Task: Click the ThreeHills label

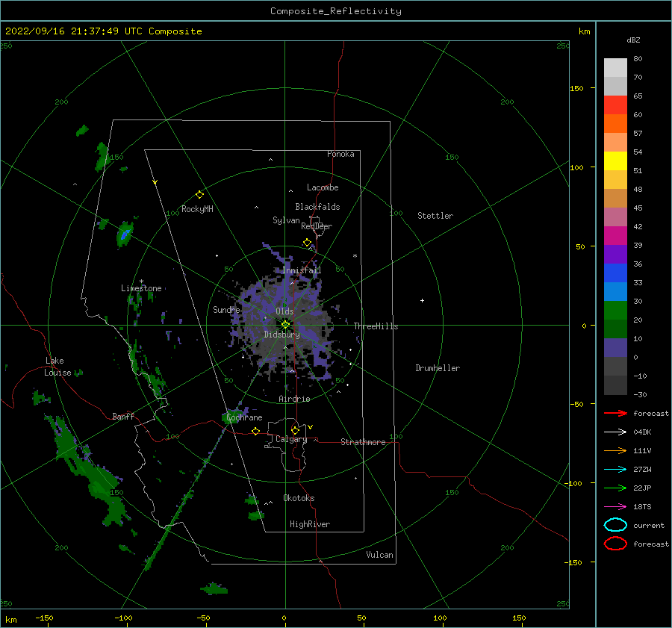Action: click(x=376, y=326)
